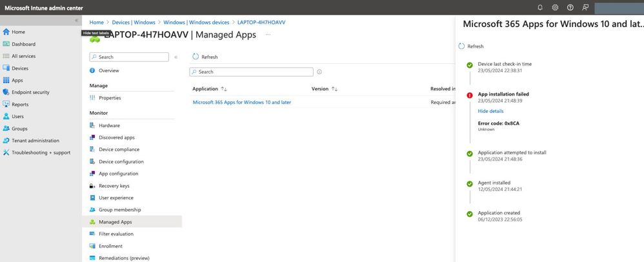Open Filter evaluation menu item
Image resolution: width=644 pixels, height=262 pixels.
click(116, 234)
